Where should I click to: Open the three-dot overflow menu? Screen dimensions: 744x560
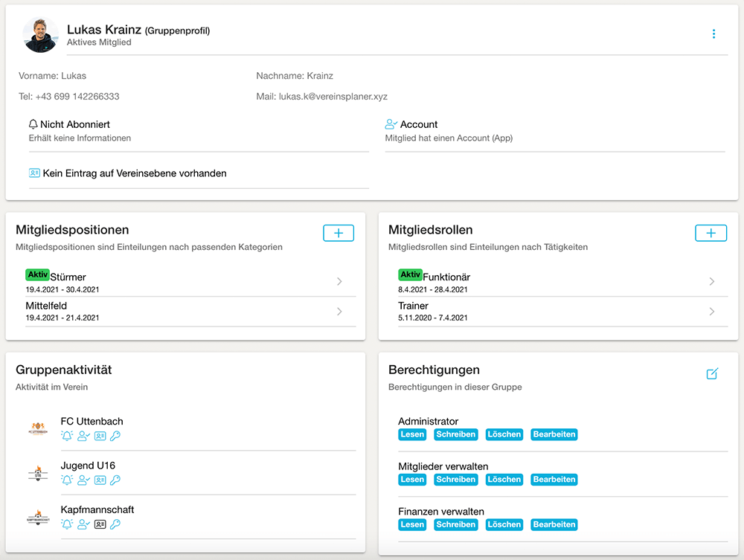[x=713, y=34]
